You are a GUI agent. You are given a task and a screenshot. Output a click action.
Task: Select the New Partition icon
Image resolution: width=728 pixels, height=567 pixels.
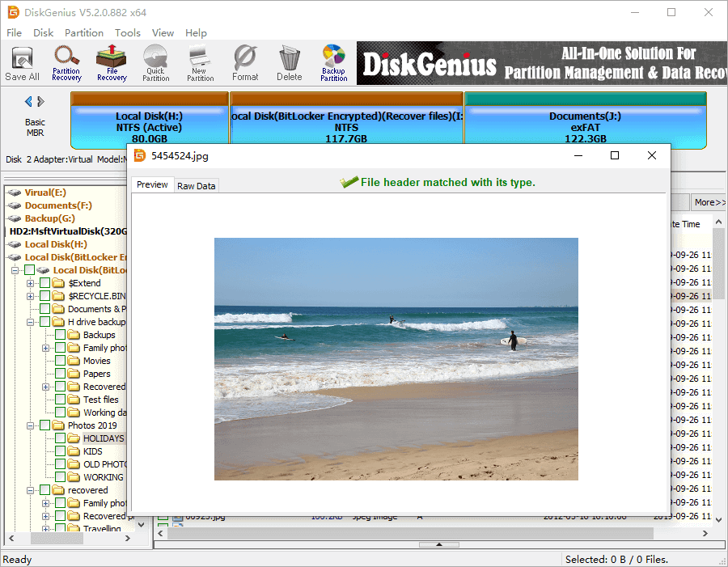(200, 63)
